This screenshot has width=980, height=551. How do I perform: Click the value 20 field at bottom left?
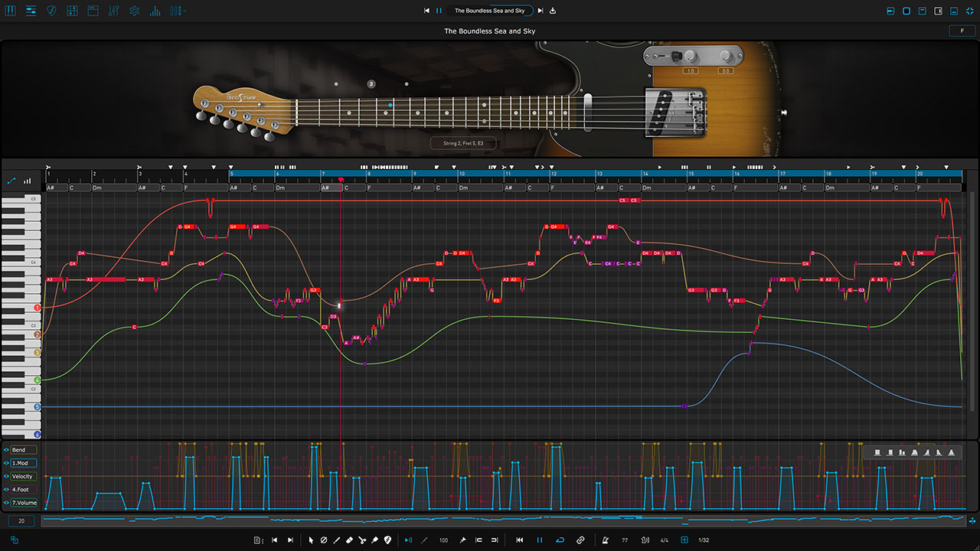coord(21,521)
